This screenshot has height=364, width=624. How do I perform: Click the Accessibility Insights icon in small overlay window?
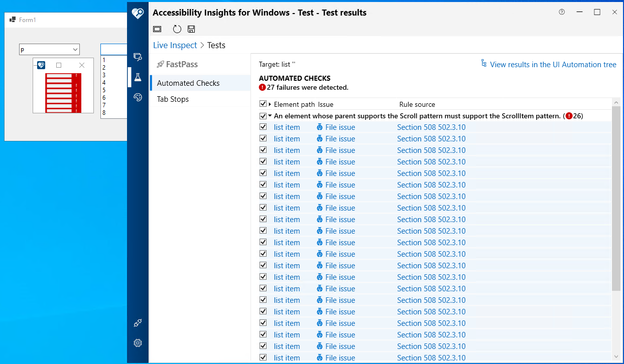[x=41, y=65]
